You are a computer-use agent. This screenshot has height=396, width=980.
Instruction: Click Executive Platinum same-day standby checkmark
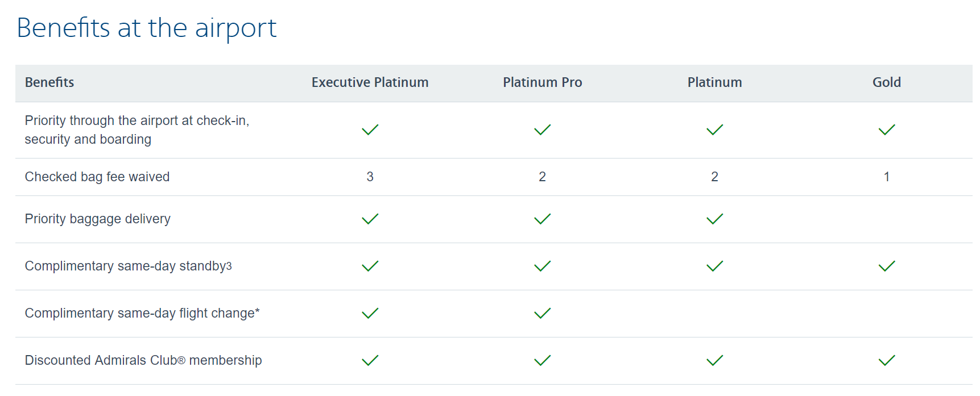pyautogui.click(x=370, y=266)
